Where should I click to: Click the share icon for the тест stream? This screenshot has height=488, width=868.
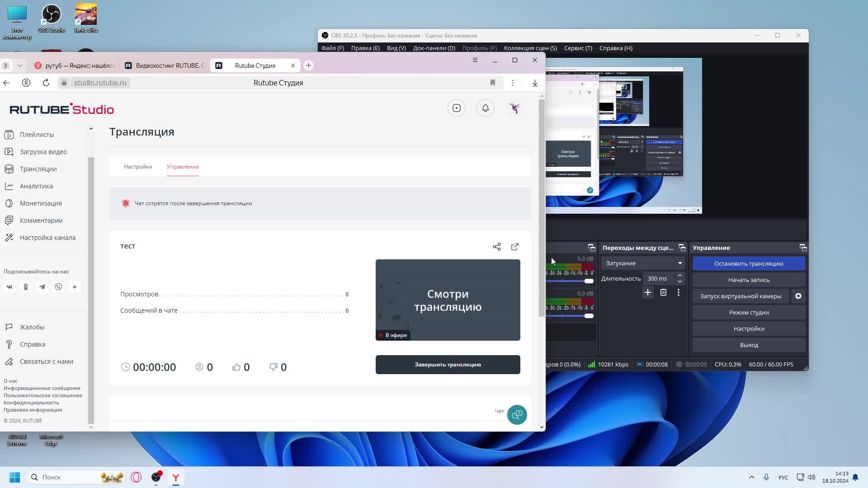(497, 247)
